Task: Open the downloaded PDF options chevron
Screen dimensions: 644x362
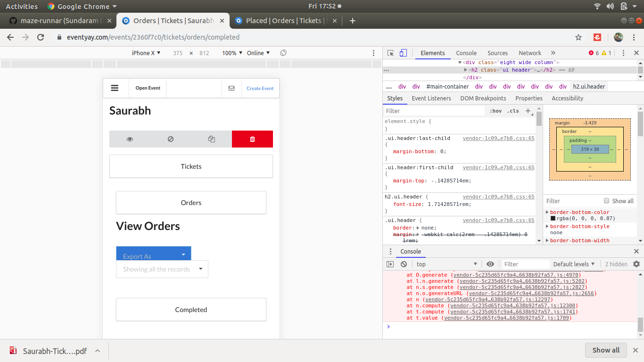Action: point(98,351)
